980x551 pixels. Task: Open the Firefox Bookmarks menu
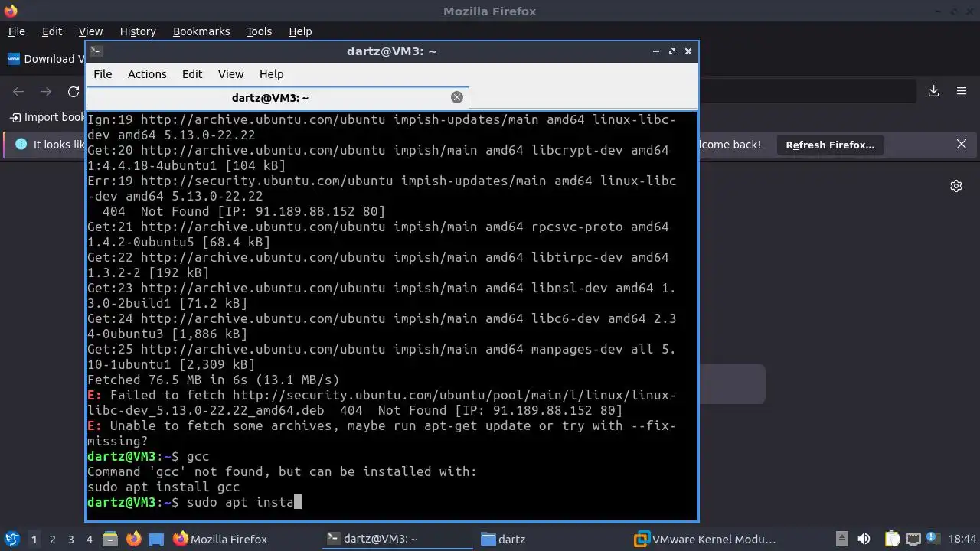point(201,31)
